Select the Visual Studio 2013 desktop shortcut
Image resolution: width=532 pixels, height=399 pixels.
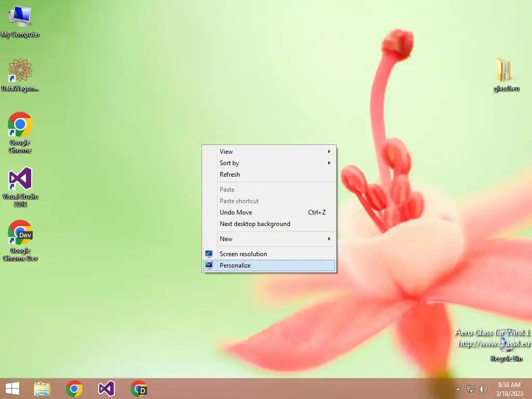click(x=20, y=187)
